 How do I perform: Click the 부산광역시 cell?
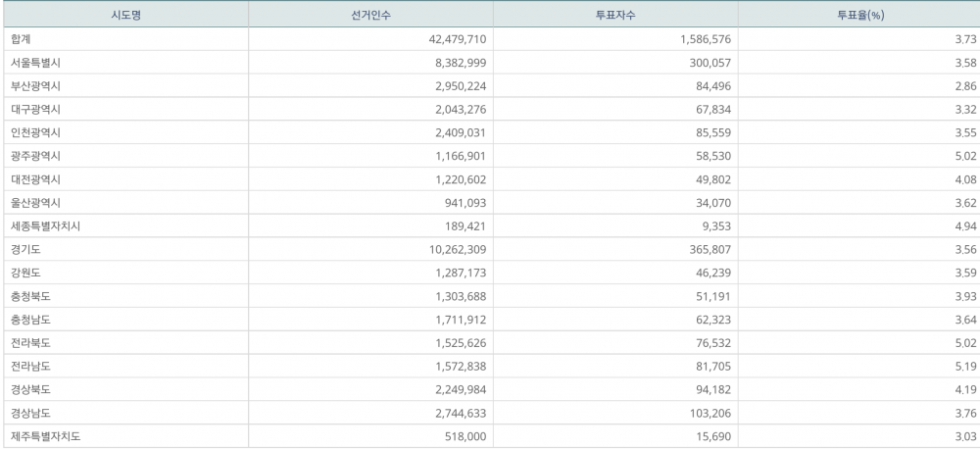36,86
